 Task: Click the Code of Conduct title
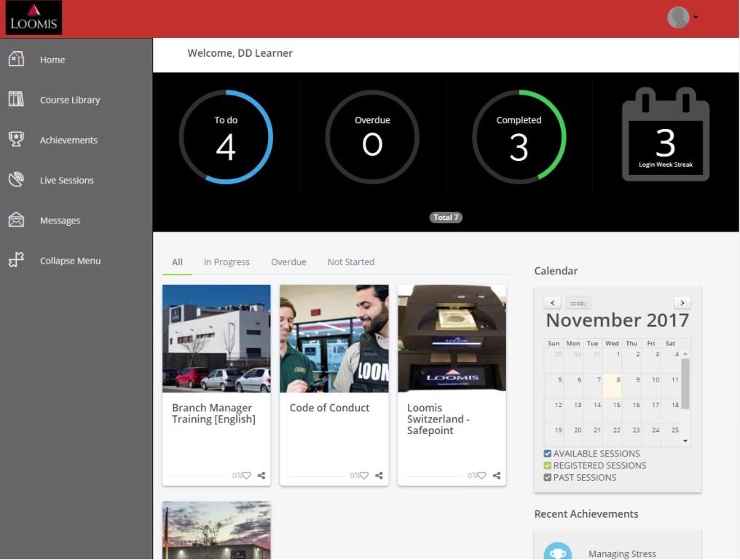[x=329, y=408]
